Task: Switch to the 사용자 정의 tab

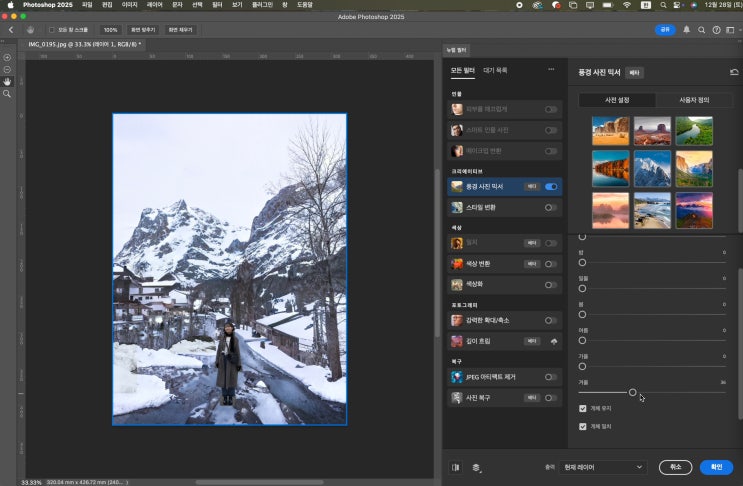Action: (694, 100)
